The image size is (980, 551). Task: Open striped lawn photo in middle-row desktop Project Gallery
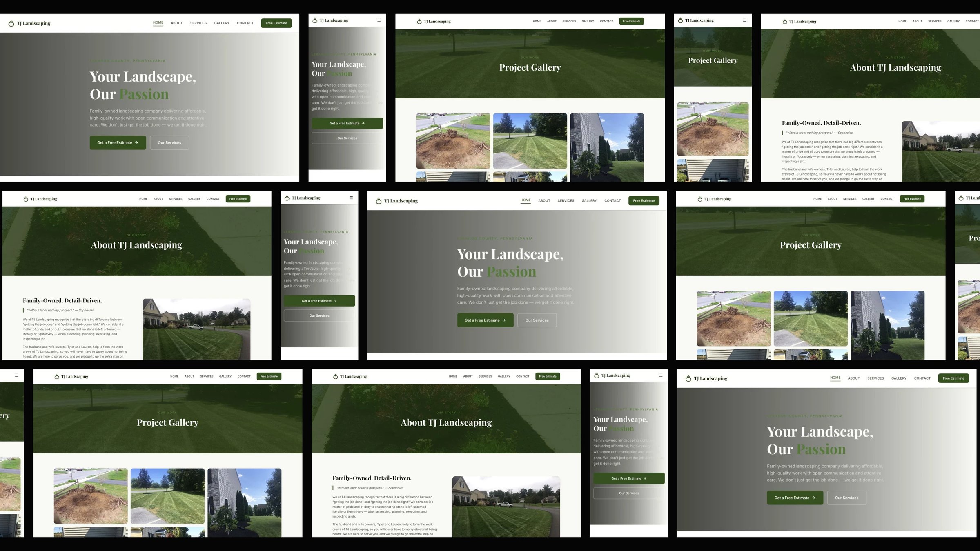811,318
